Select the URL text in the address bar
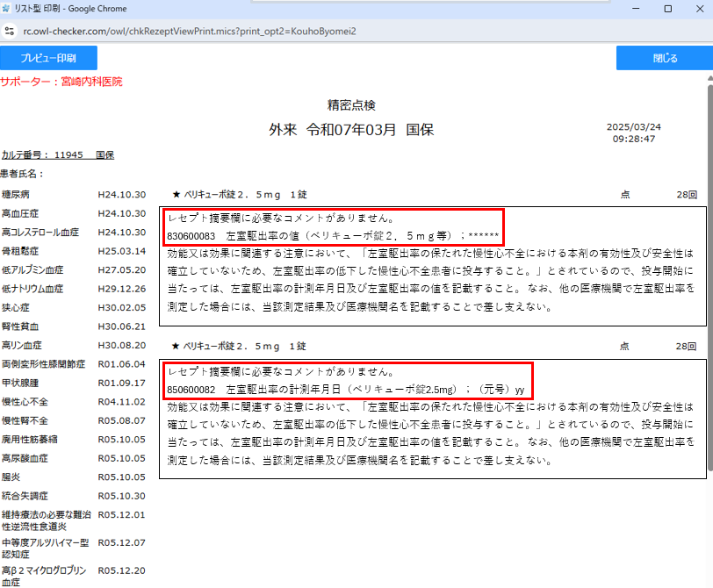713x588 pixels. [x=190, y=32]
